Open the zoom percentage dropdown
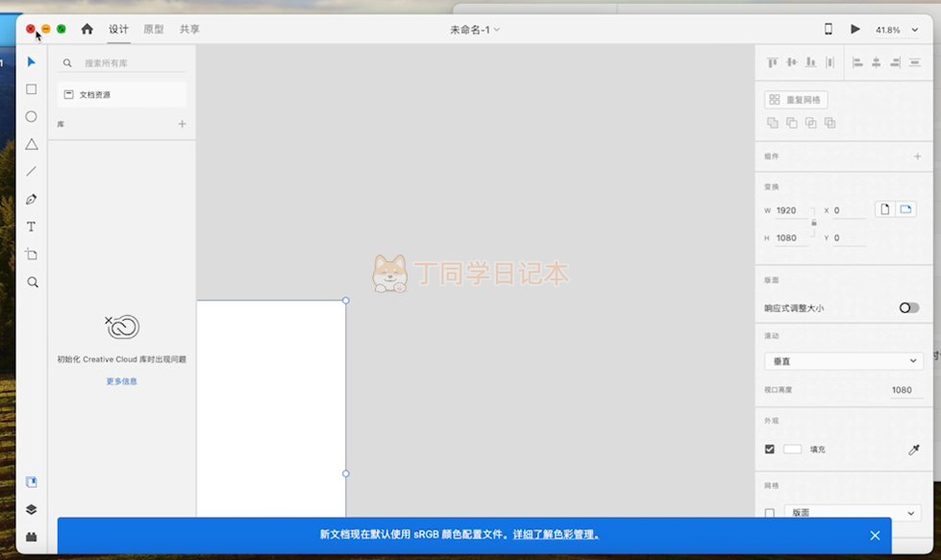Image resolution: width=941 pixels, height=560 pixels. coord(915,30)
